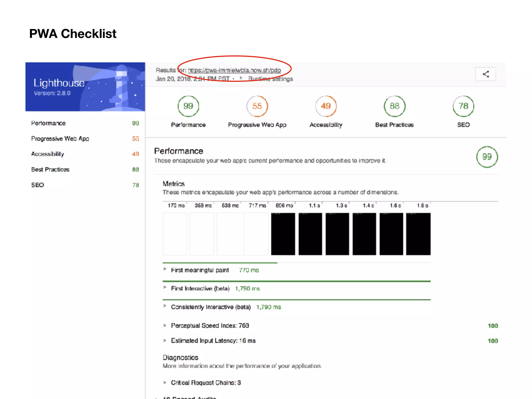The height and width of the screenshot is (399, 532).
Task: Click the 1.8 s filmstrip frame
Action: (418, 234)
